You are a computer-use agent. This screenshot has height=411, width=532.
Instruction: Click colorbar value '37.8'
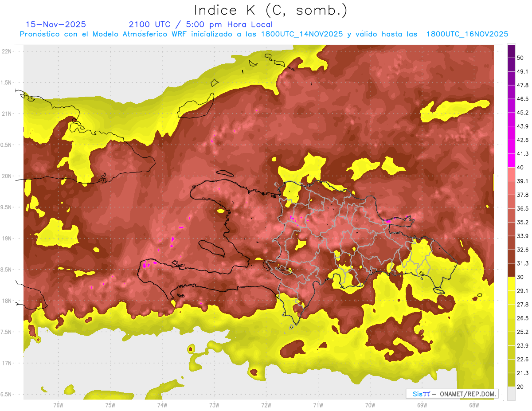pyautogui.click(x=522, y=195)
